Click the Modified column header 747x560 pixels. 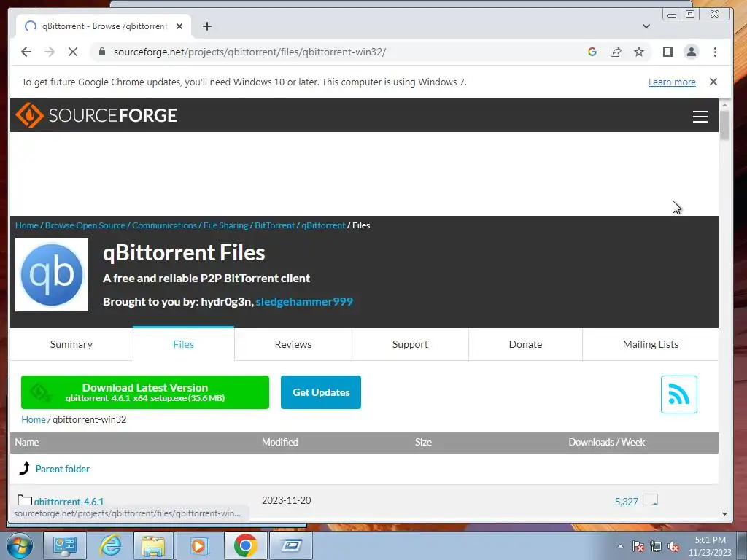[279, 443]
